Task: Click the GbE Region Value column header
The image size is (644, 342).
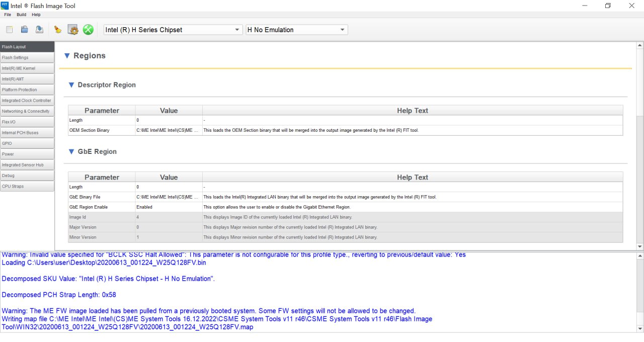Action: 169,177
